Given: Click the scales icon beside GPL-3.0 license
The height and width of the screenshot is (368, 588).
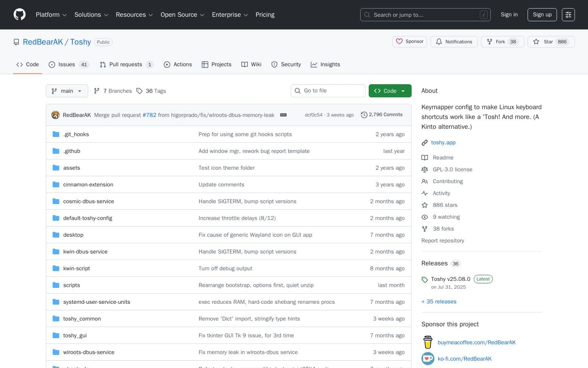Looking at the screenshot, I should click(425, 169).
